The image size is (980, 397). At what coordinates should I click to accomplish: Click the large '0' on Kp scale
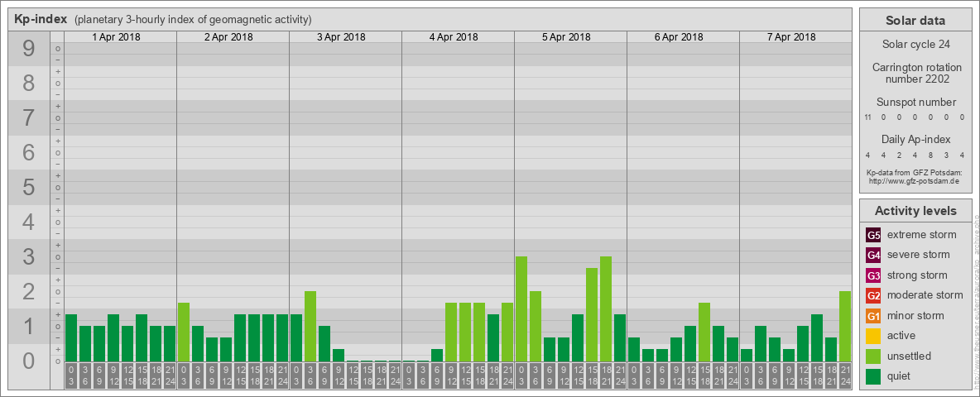pos(29,361)
